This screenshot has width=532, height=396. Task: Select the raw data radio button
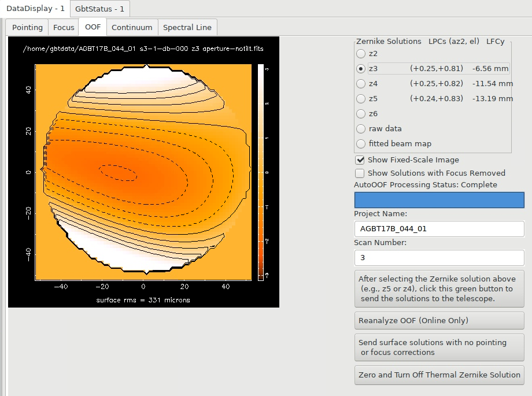click(361, 128)
